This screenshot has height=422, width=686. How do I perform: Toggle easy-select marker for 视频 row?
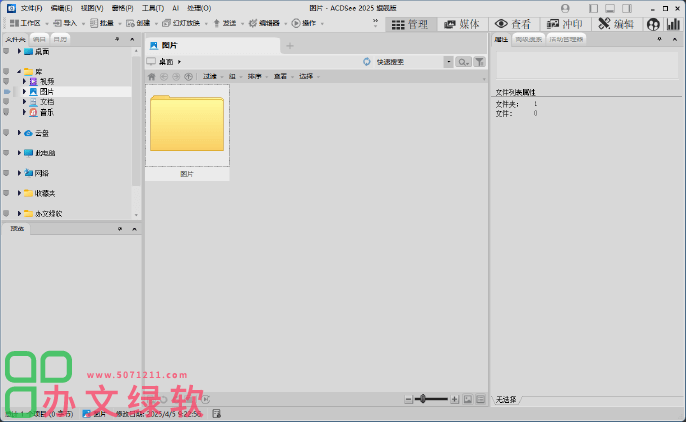click(x=6, y=81)
